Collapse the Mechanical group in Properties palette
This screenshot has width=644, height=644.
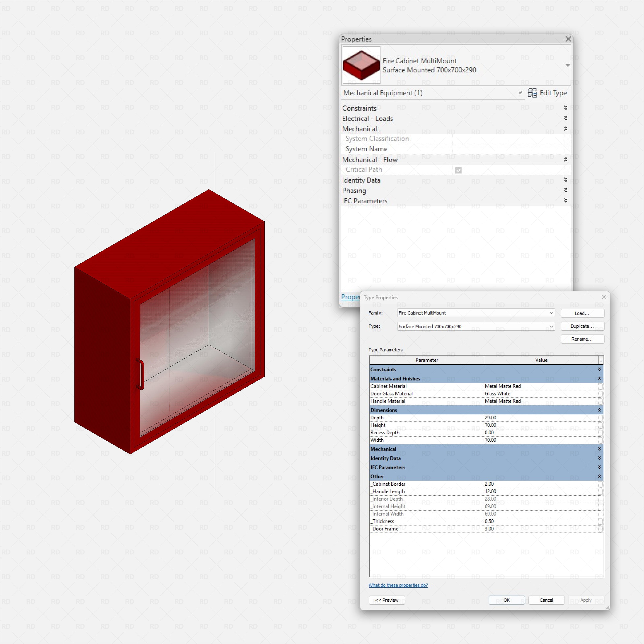tap(566, 128)
